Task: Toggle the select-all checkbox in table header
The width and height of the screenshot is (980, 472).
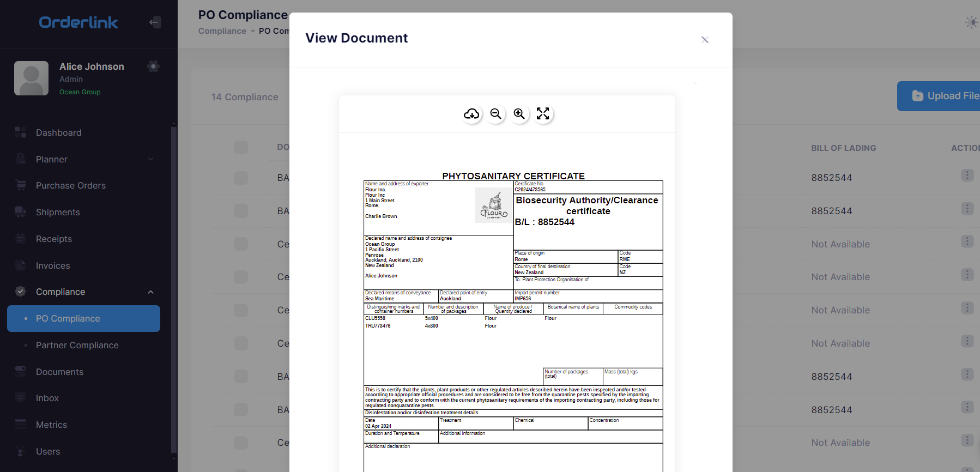Action: [x=241, y=147]
